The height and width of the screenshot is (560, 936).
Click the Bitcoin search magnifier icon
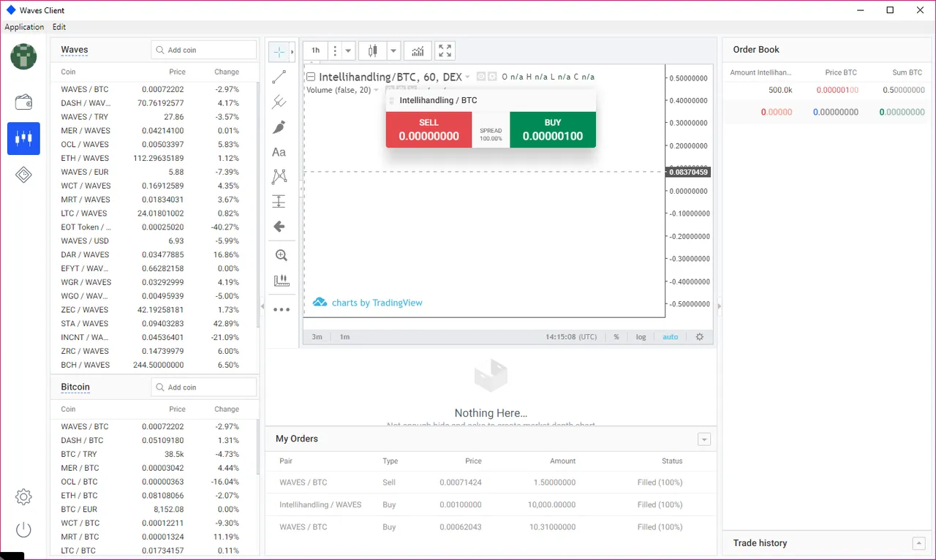pyautogui.click(x=159, y=387)
